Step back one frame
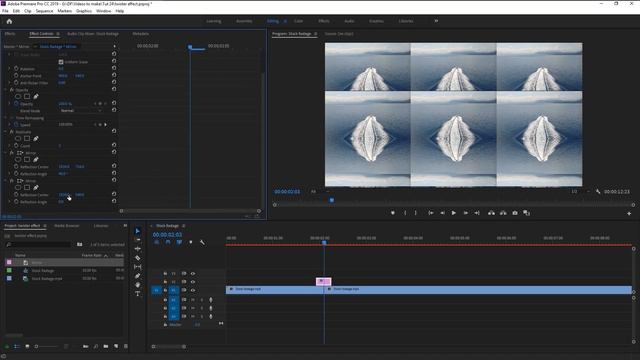The height and width of the screenshot is (360, 640). (x=442, y=213)
